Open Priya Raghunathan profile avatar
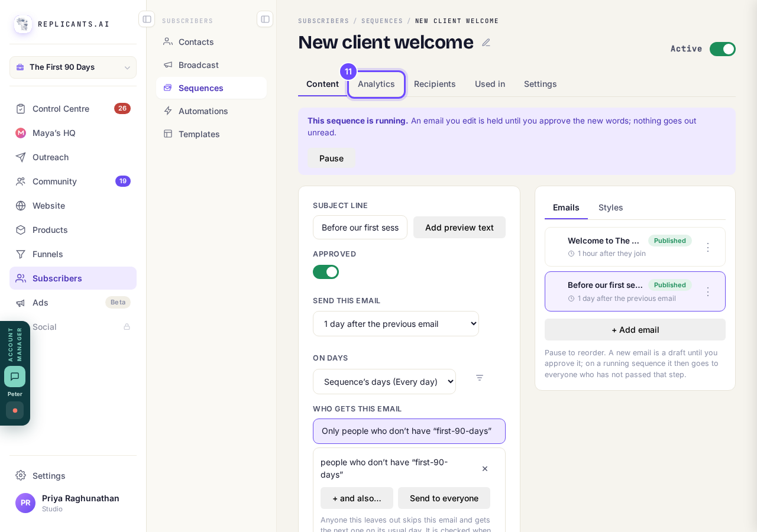Viewport: 757px width, 532px height. pos(25,503)
